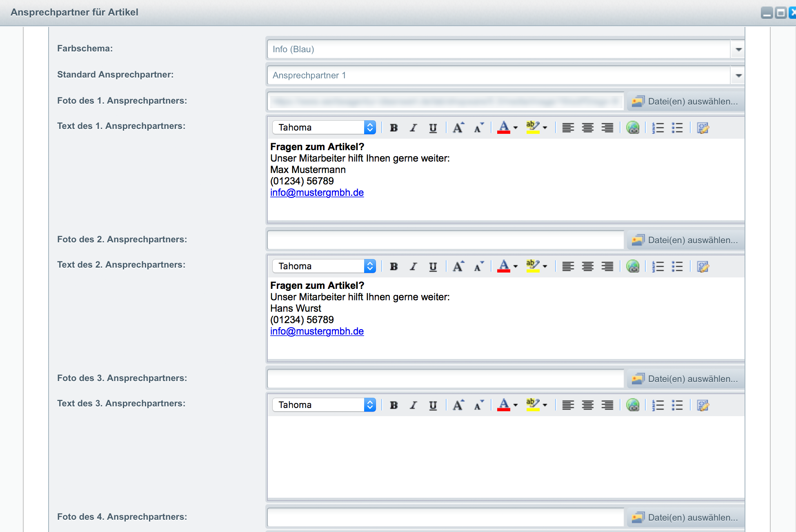Image resolution: width=796 pixels, height=532 pixels.
Task: Insert hyperlink in 1. Ansprechpartner editor
Action: (x=633, y=128)
